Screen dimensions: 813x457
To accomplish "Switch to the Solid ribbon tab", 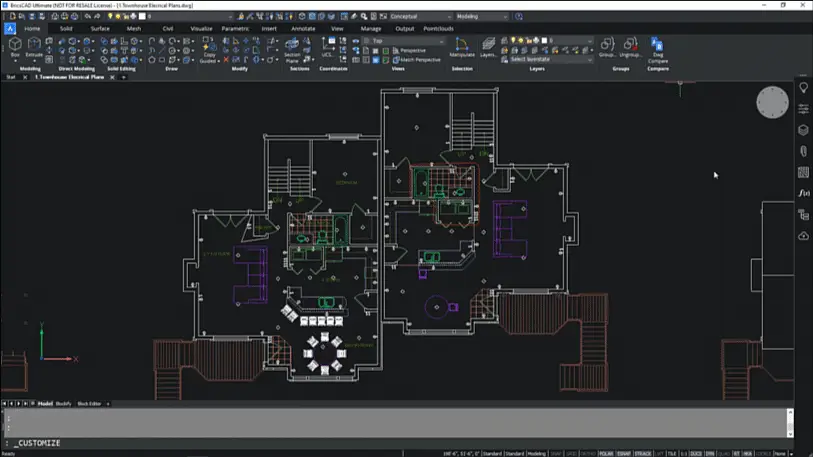I will click(66, 29).
